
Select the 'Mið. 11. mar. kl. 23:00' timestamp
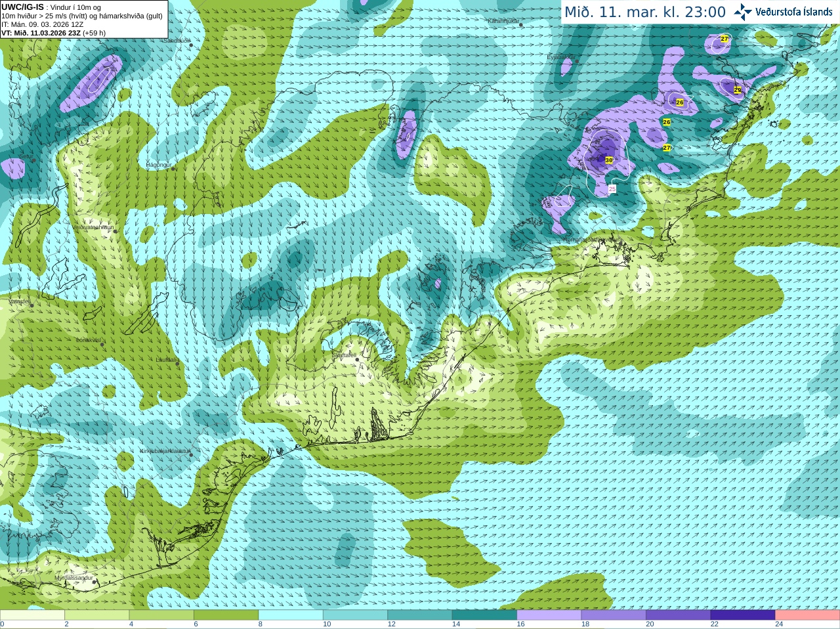click(645, 12)
